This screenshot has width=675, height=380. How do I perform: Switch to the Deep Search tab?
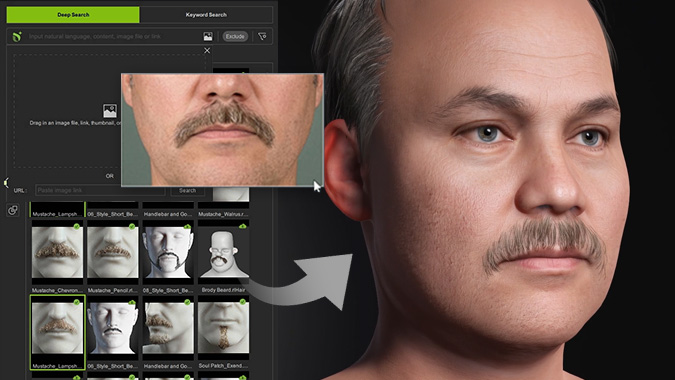point(73,15)
